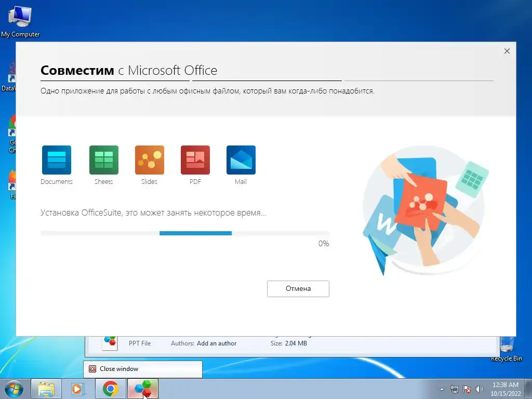Open My Computer desktop icon
The width and height of the screenshot is (532, 399).
pyautogui.click(x=20, y=22)
